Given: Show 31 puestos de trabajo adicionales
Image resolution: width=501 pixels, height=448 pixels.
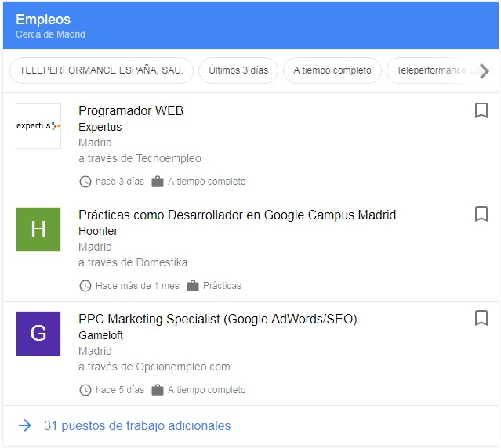Looking at the screenshot, I should (x=137, y=426).
